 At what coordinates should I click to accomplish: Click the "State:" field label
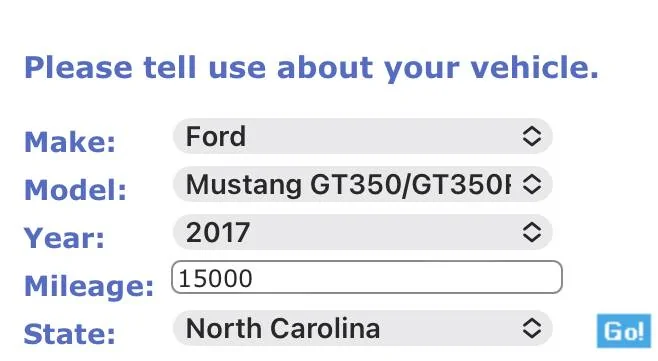pyautogui.click(x=70, y=334)
